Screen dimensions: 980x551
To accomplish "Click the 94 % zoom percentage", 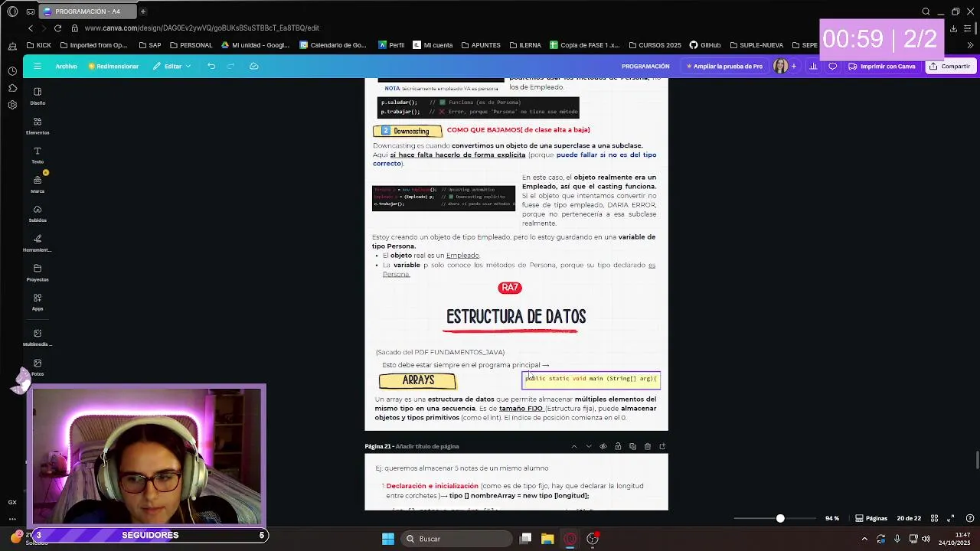I will (x=832, y=518).
